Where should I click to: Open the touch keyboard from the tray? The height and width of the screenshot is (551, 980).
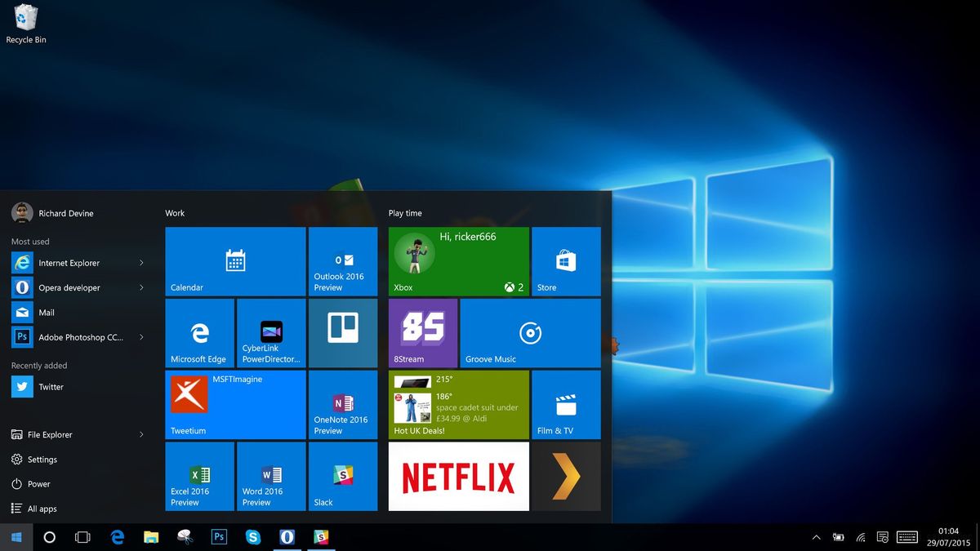coord(907,537)
